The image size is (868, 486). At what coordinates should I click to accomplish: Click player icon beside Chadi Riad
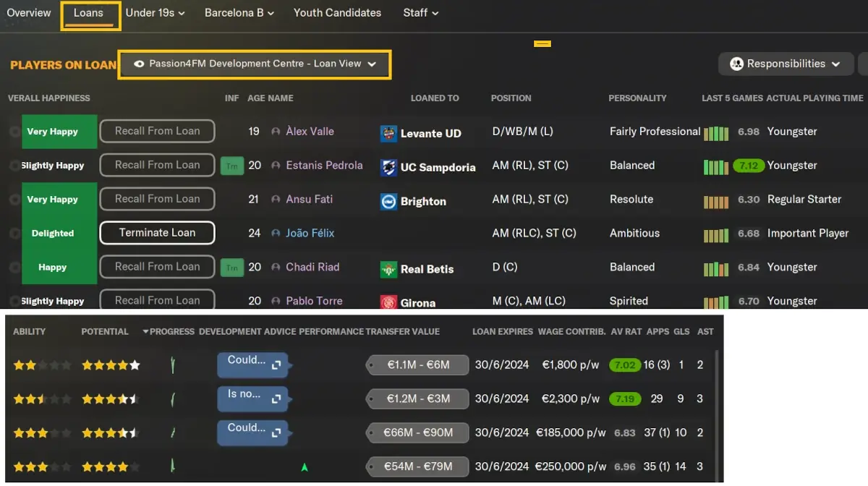tap(276, 268)
